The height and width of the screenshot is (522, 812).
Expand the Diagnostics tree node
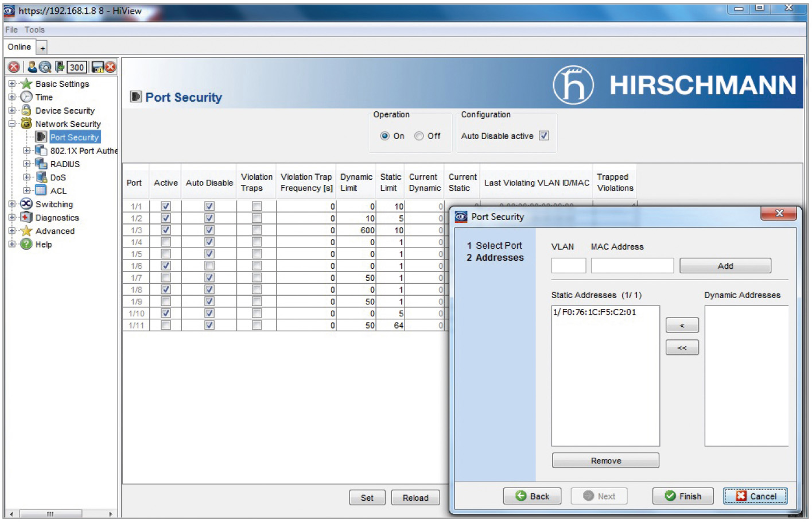click(11, 217)
